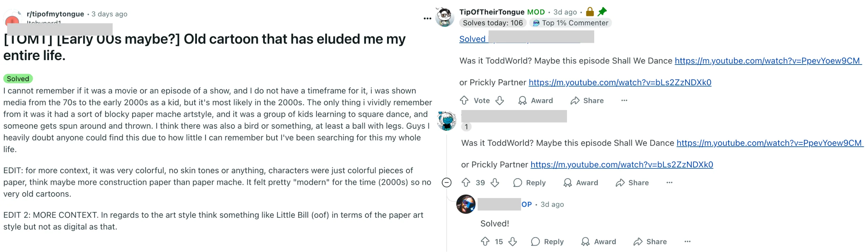
Task: Open the r/tipofmytongue subreddit link
Action: tap(55, 14)
